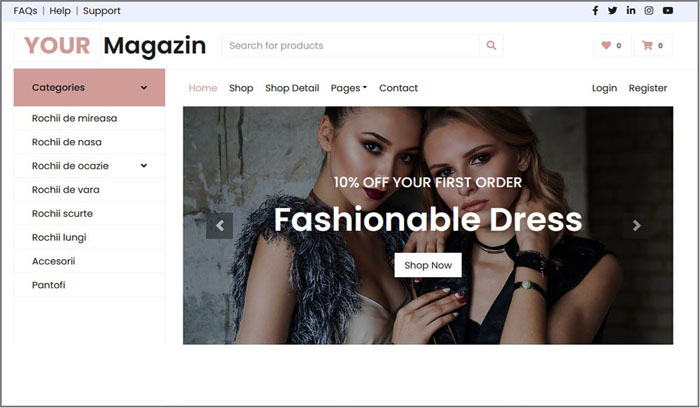Open the LinkedIn social icon
Screen dimensions: 700x408
pyautogui.click(x=631, y=10)
